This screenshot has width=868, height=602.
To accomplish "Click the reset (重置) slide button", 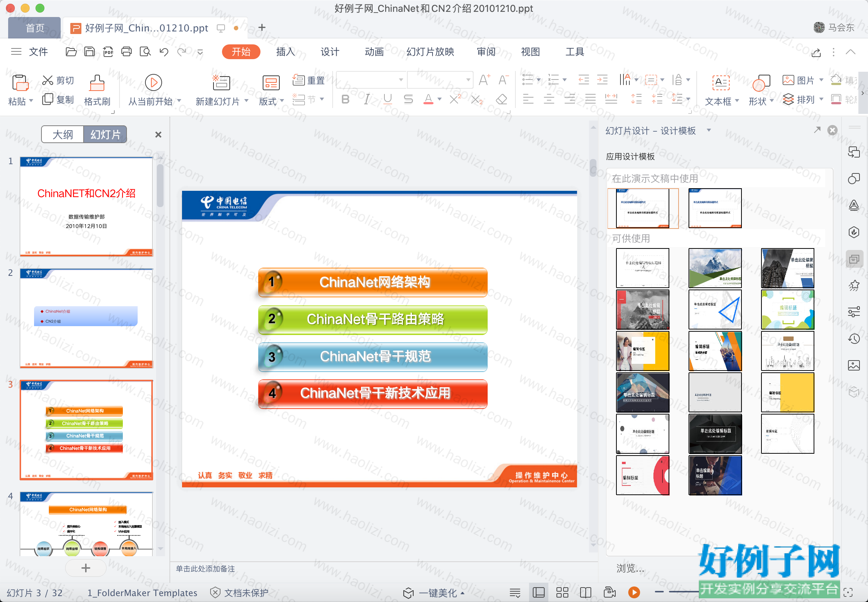I will (x=309, y=80).
